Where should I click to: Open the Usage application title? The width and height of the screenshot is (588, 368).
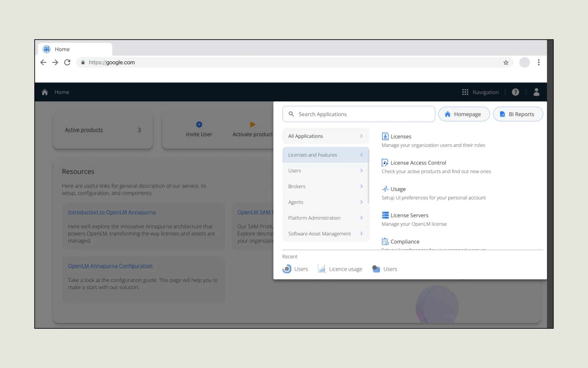tap(398, 189)
